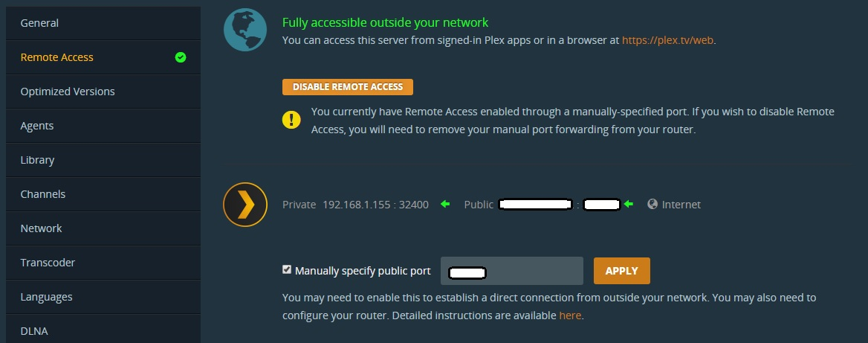Image resolution: width=868 pixels, height=343 pixels.
Task: Click the Apply button
Action: pyautogui.click(x=622, y=271)
